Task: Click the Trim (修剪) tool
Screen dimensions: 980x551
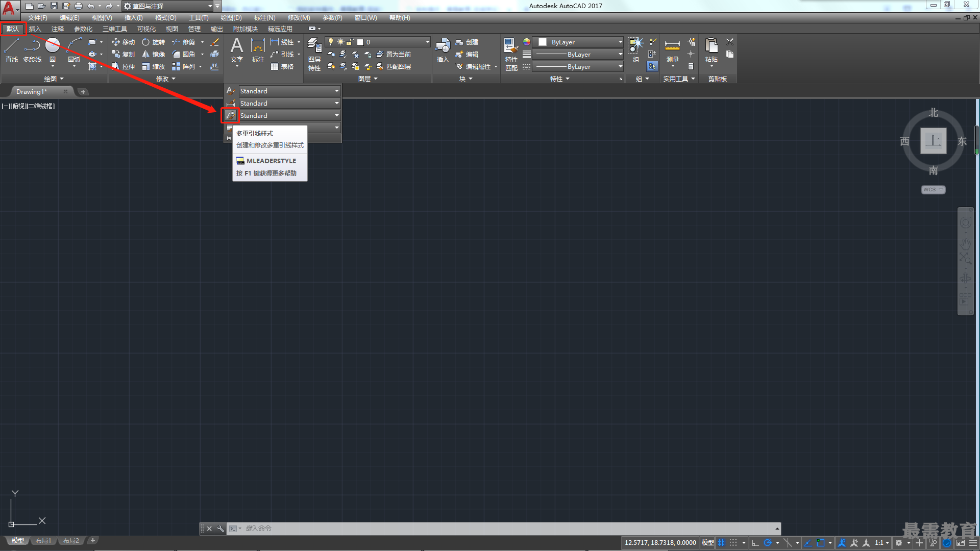Action: [184, 42]
